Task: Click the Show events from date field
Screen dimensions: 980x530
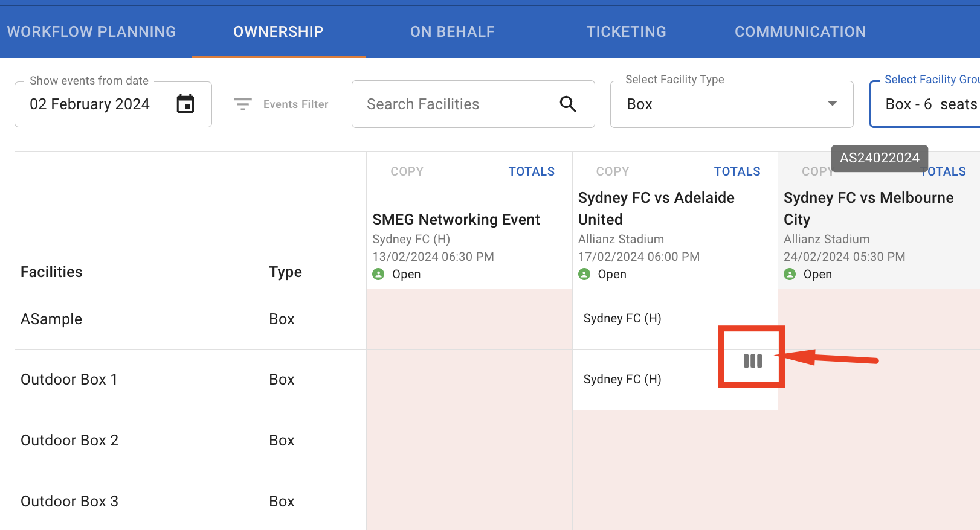Action: [97, 104]
